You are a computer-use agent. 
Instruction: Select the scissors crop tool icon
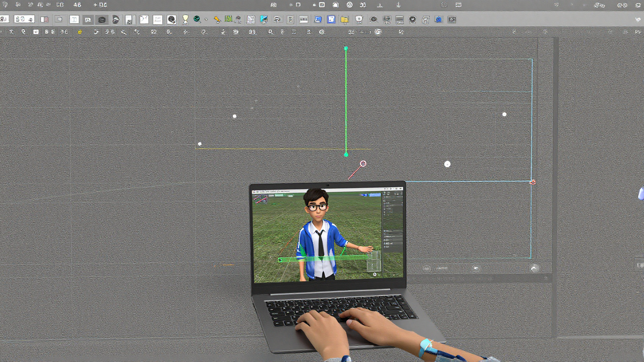pos(144,19)
